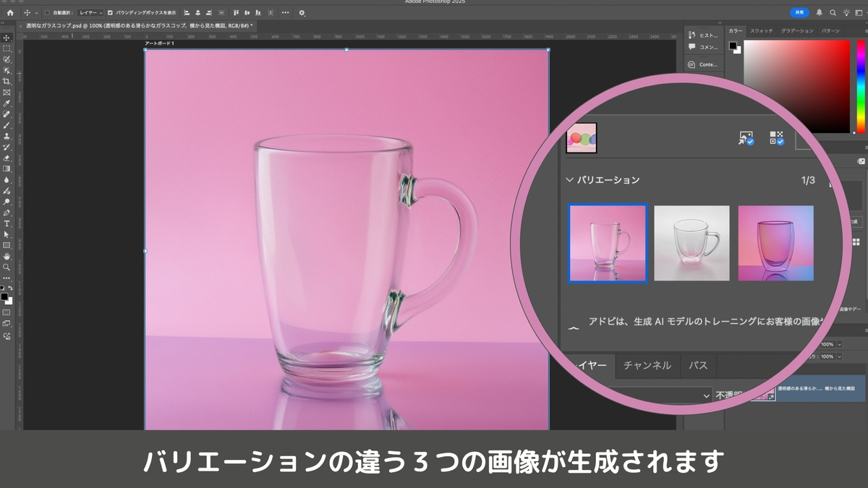The width and height of the screenshot is (868, 488).
Task: Click the generate similar icon with checkmark
Action: (x=777, y=137)
